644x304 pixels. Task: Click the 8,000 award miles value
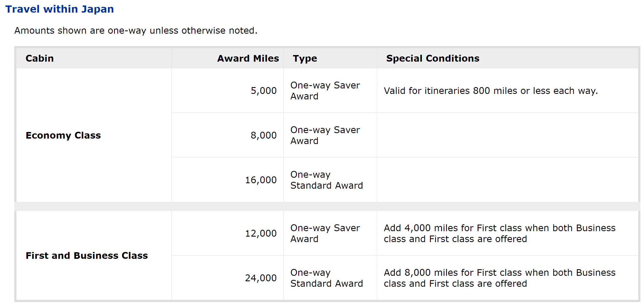click(263, 135)
